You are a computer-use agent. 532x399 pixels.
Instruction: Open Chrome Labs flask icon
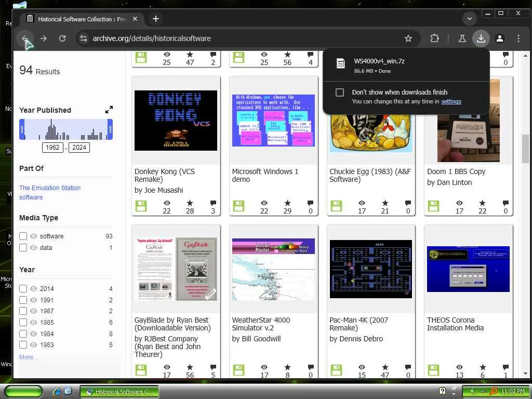click(x=462, y=38)
